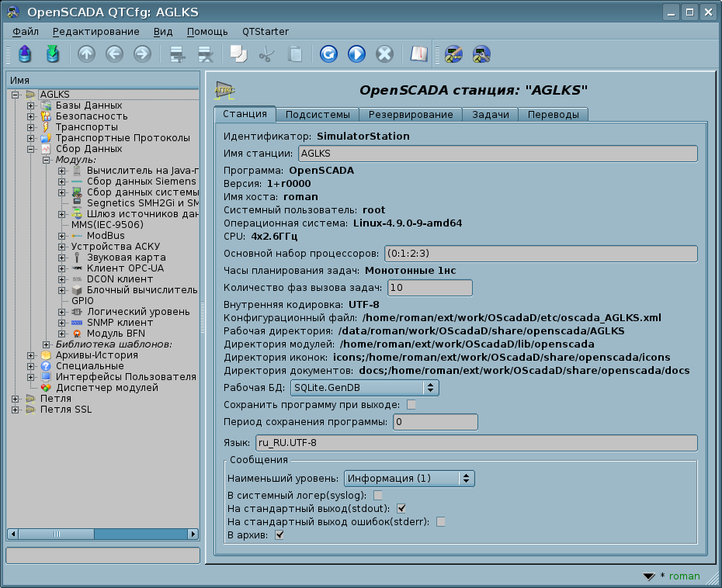
Task: Open the Наименьший уровень Информация dropdown
Action: 409,479
